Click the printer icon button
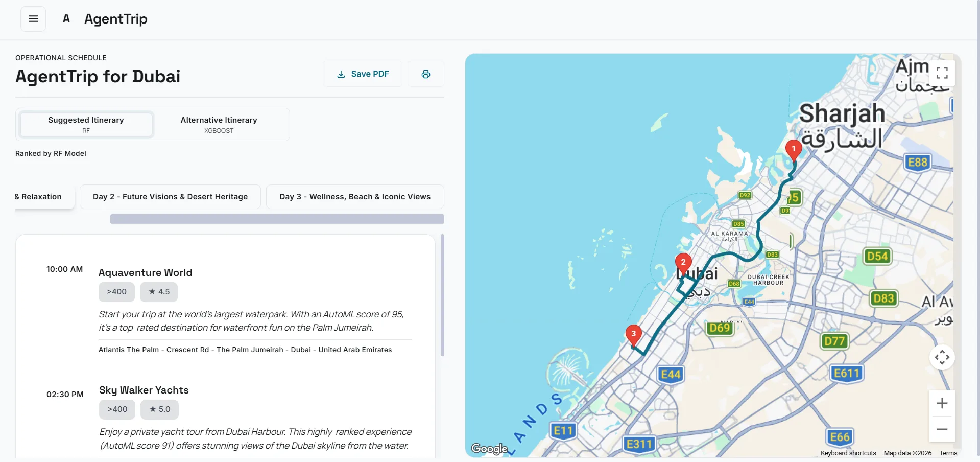The height and width of the screenshot is (462, 980). click(426, 74)
